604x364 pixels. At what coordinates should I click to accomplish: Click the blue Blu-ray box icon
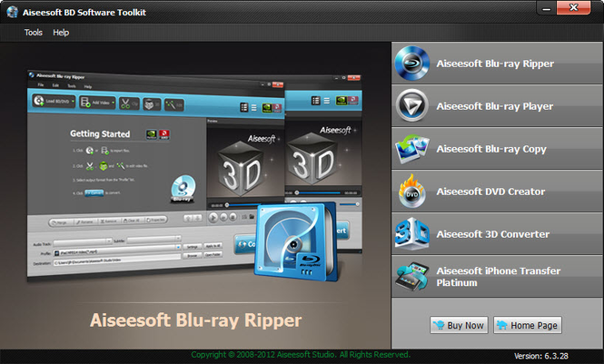296,242
